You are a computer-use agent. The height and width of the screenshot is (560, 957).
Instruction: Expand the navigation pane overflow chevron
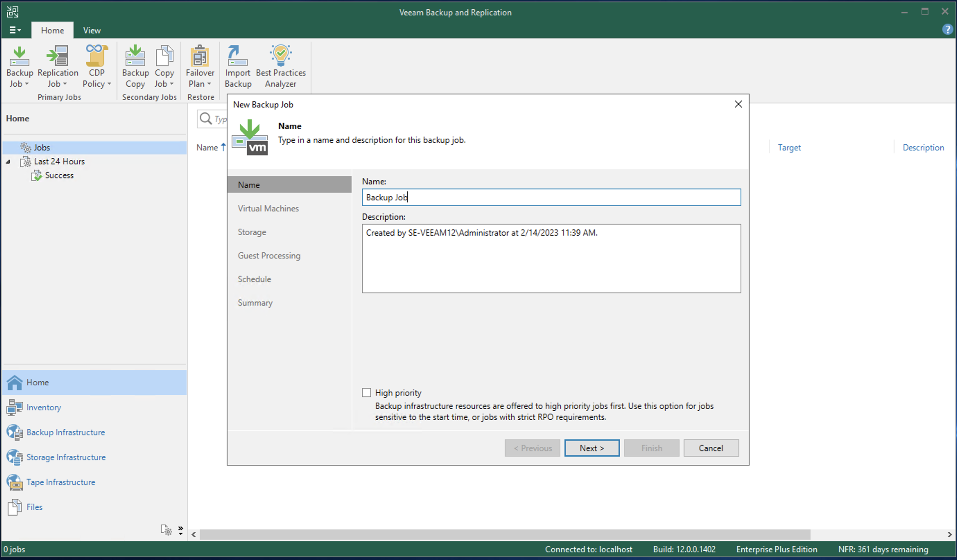point(181,531)
